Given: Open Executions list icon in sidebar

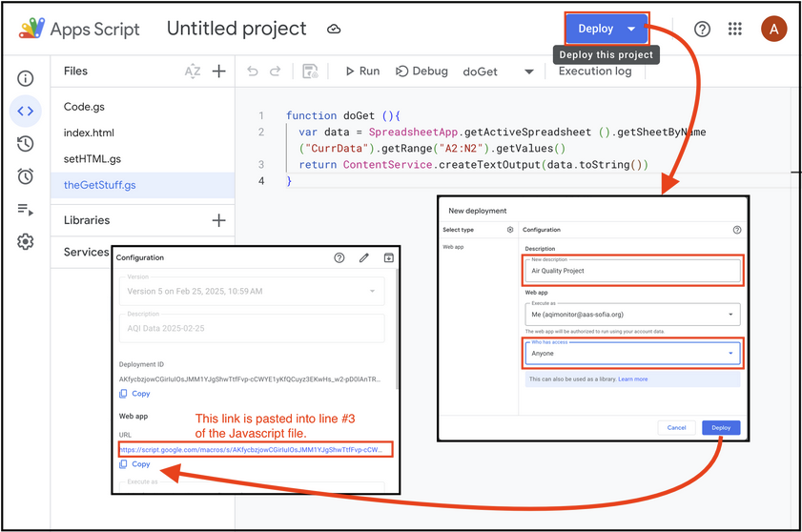Looking at the screenshot, I should pos(26,209).
